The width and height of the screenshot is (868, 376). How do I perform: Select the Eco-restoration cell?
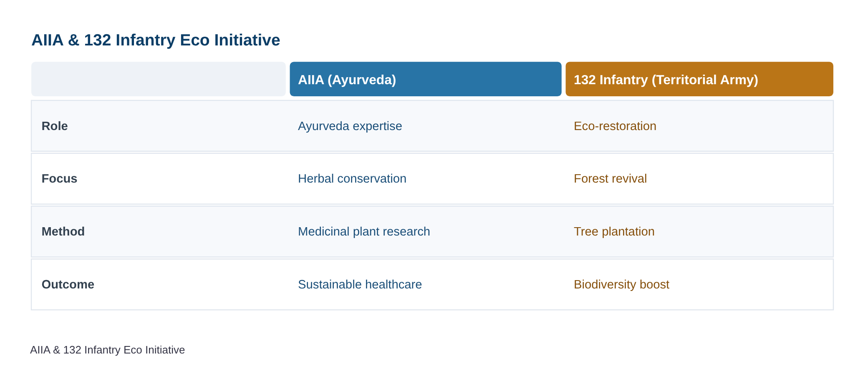click(615, 126)
